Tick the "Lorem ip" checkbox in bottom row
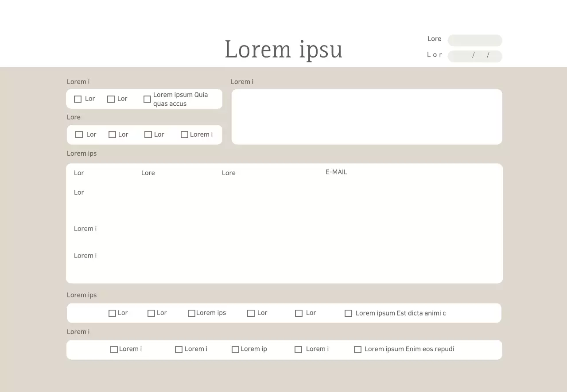This screenshot has width=567, height=392. tap(236, 350)
